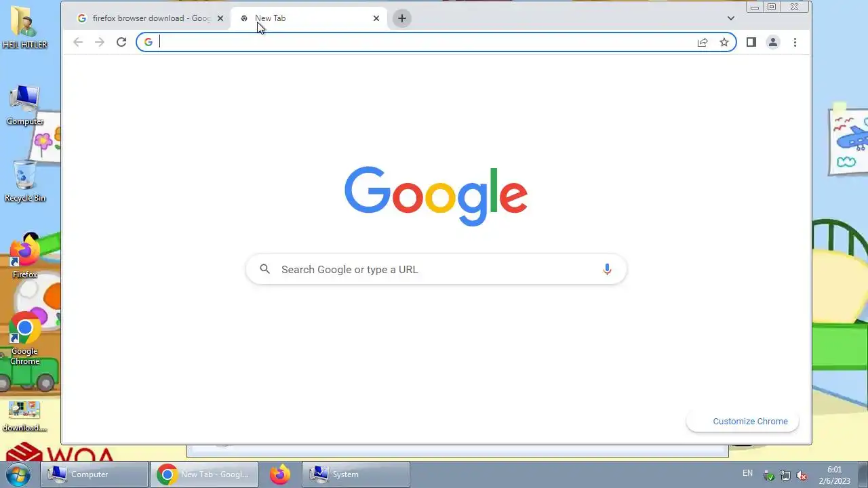Close the firefox browser download tab
Viewport: 868px width, 488px height.
point(220,18)
